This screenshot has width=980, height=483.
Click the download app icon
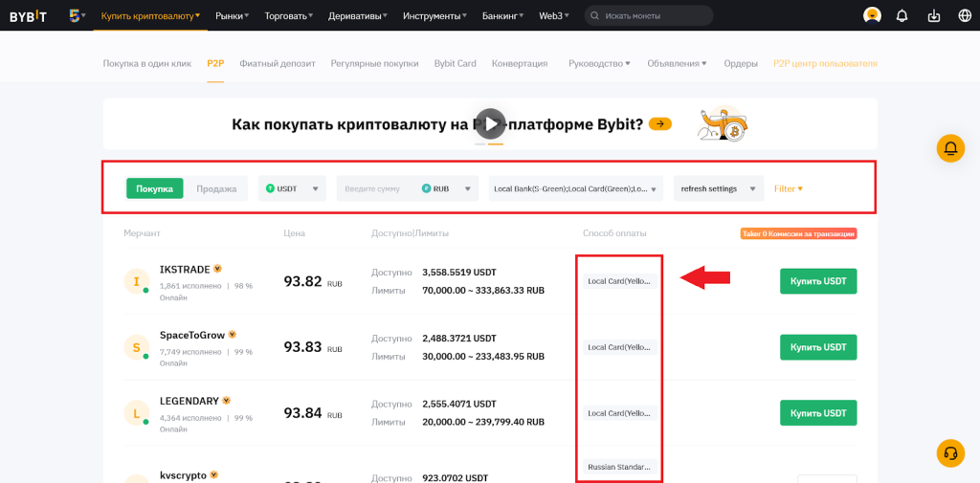pyautogui.click(x=934, y=15)
